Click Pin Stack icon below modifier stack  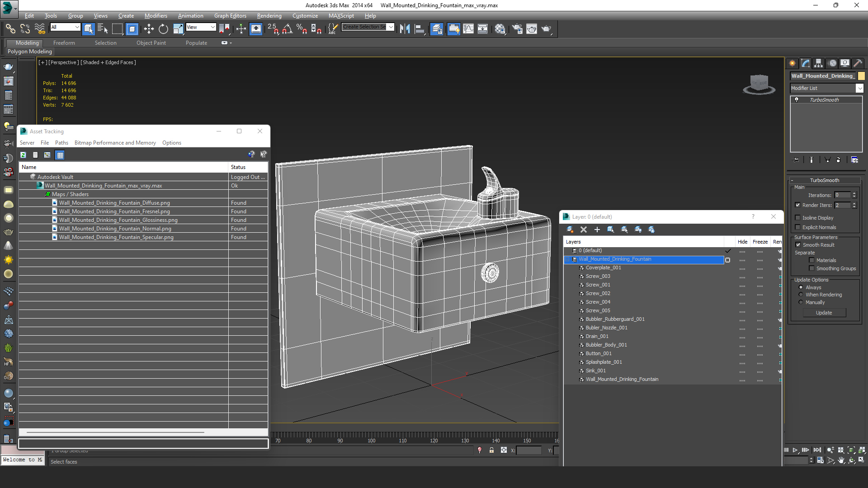click(x=796, y=160)
